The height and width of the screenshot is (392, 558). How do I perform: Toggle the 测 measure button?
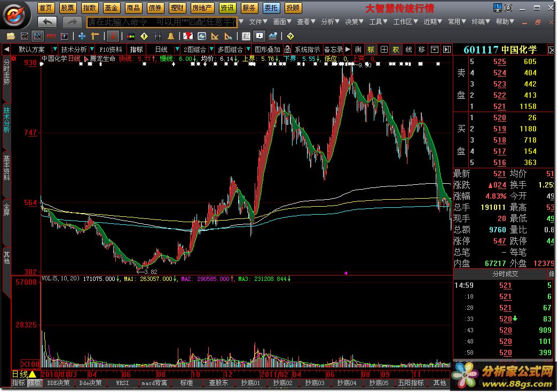(x=358, y=50)
